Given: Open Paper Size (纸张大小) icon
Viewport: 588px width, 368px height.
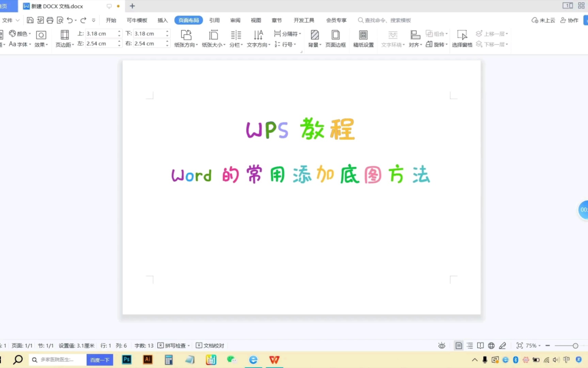Looking at the screenshot, I should pos(213,39).
